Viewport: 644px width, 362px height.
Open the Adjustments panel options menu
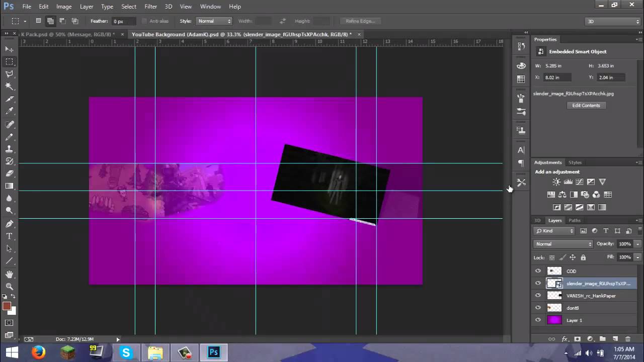point(639,162)
